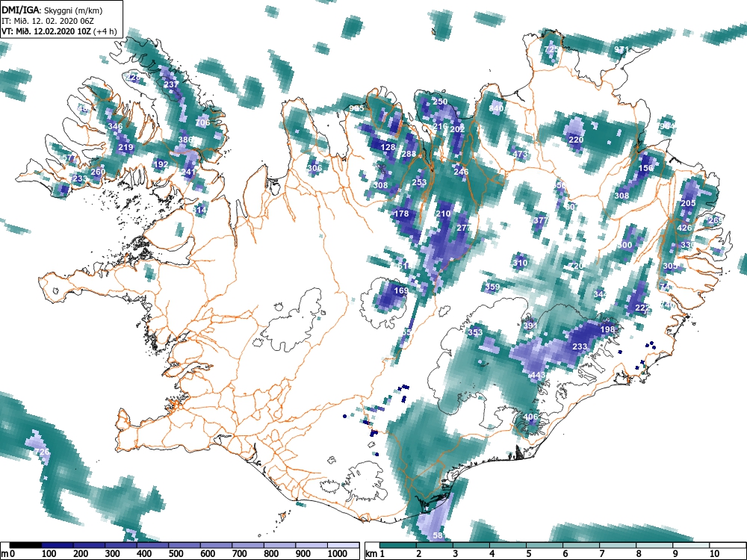Click visibility value '426' on the map
The height and width of the screenshot is (560, 747).
point(684,228)
